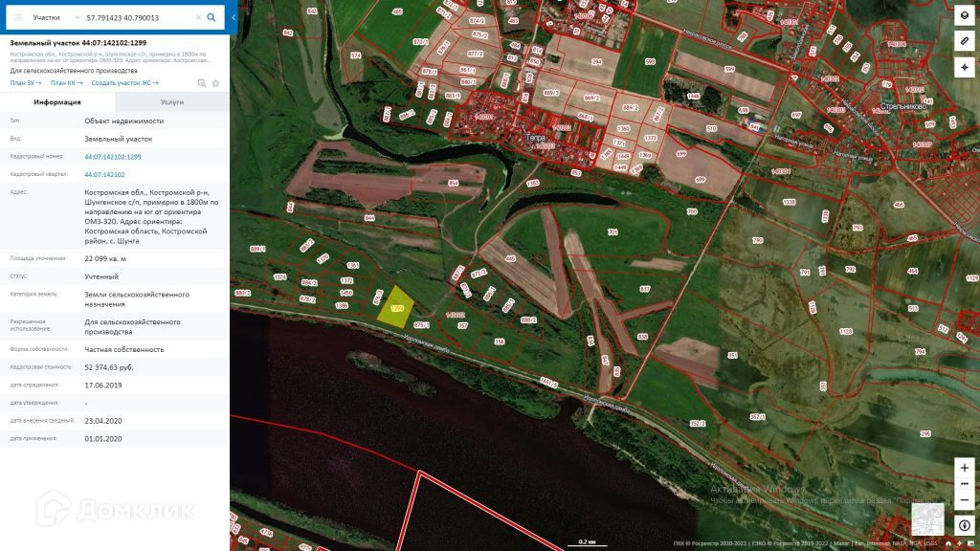Click the find-on-map icon beside star
Image resolution: width=980 pixels, height=551 pixels.
coord(201,83)
